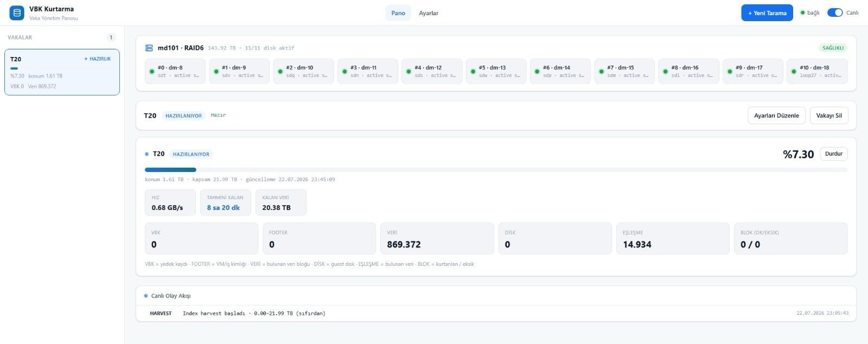Click the 'Vaka Yönetim Panosu' subtitle
Screen dimensions: 868x344
pyautogui.click(x=54, y=18)
